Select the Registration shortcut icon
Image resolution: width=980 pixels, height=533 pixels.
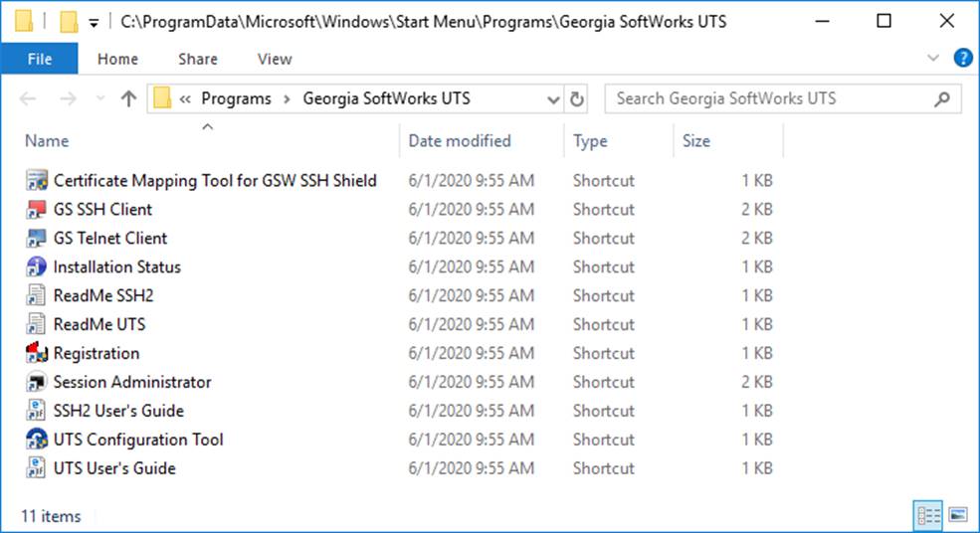click(x=36, y=352)
